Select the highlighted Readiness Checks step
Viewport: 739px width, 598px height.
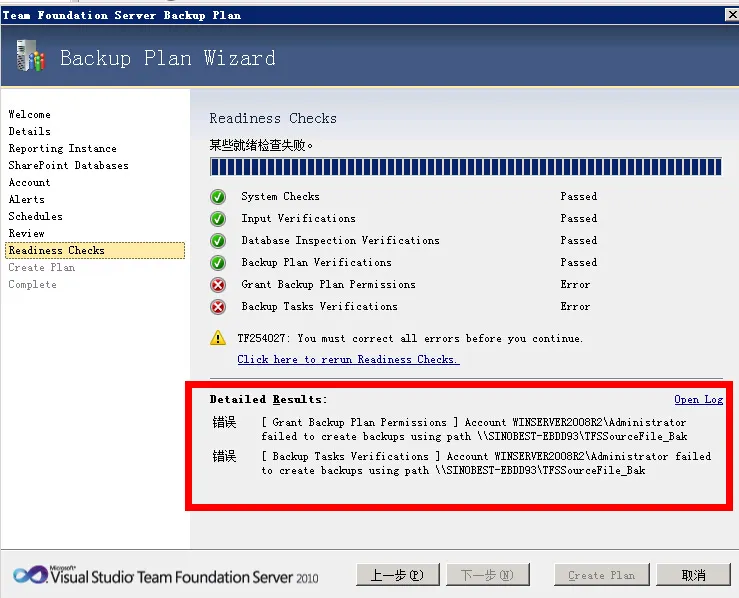coord(95,250)
